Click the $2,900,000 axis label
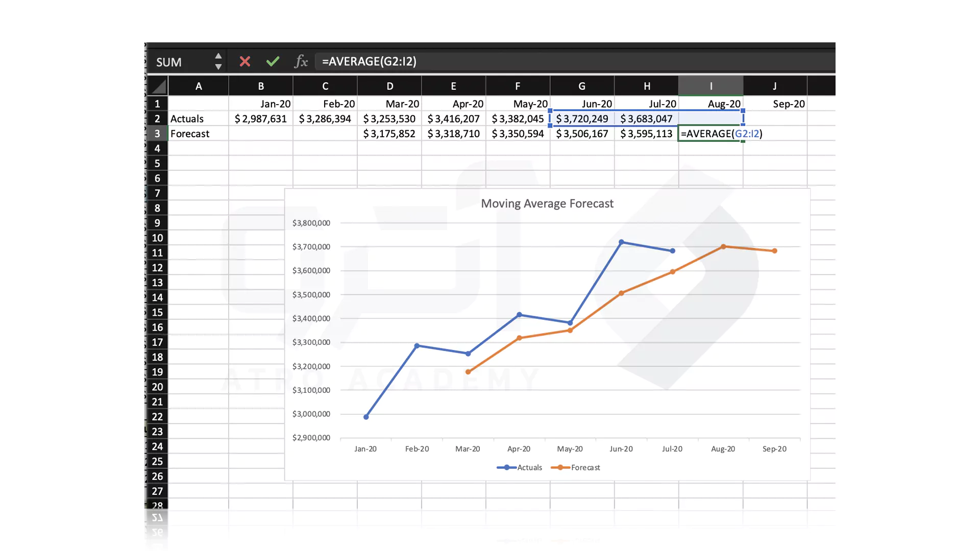980x551 pixels. tap(311, 438)
